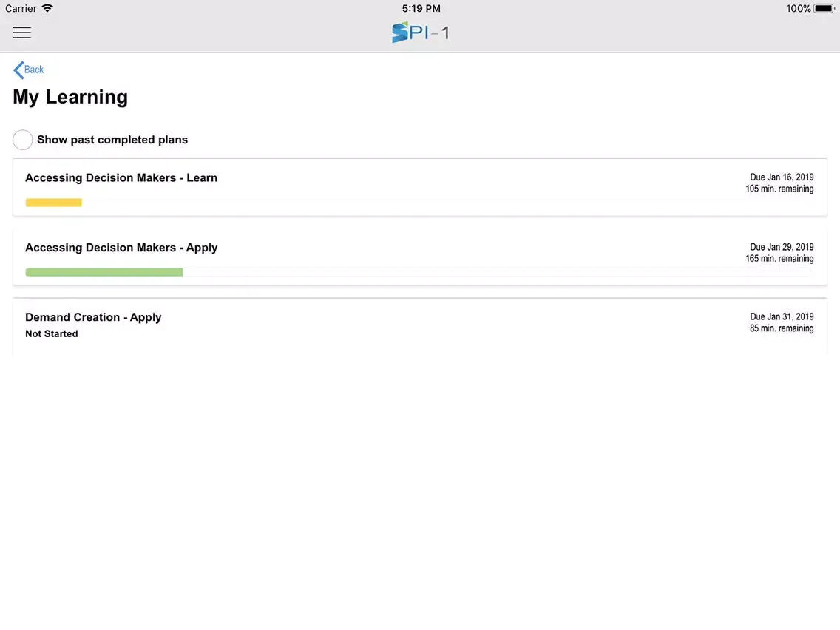Screen dimensions: 840x630
Task: Tap the SPI-1 logo in header
Action: [x=420, y=33]
